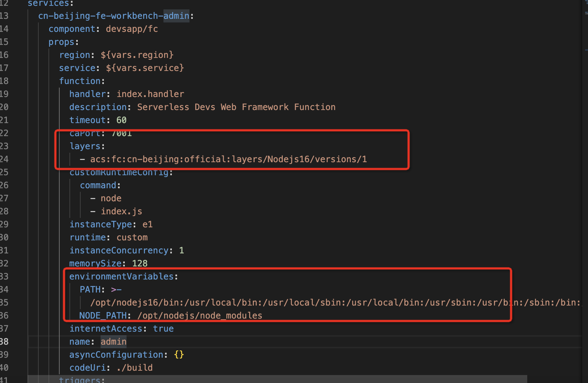Click the asyncConfiguration empty braces
This screenshot has width=588, height=383.
178,354
